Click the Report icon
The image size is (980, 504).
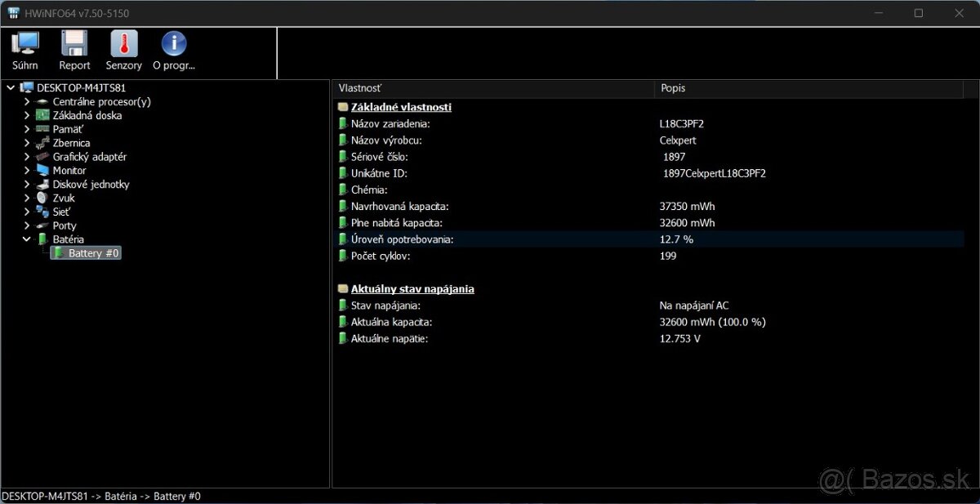click(74, 49)
